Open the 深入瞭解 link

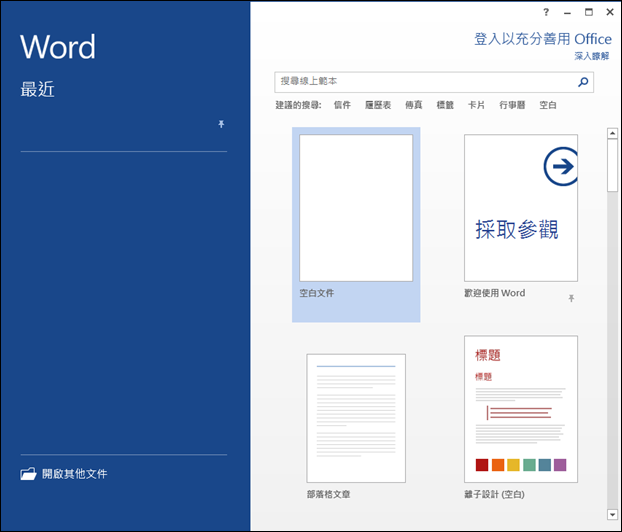pyautogui.click(x=592, y=56)
